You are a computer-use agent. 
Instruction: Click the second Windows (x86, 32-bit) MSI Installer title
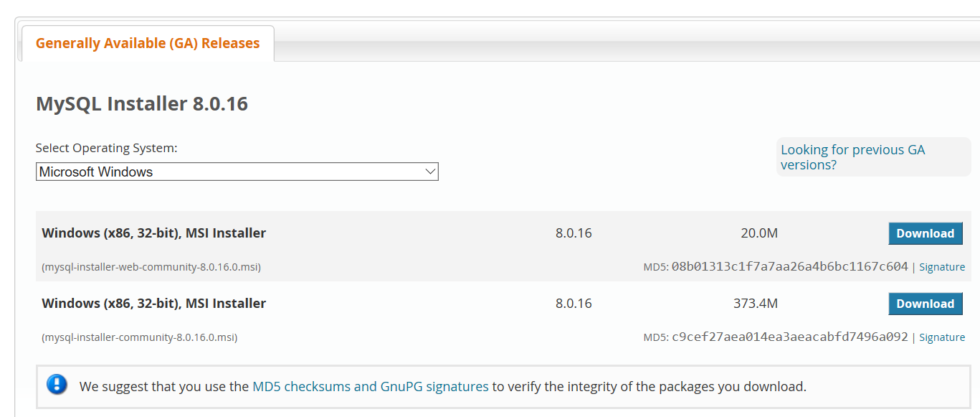[x=154, y=304]
